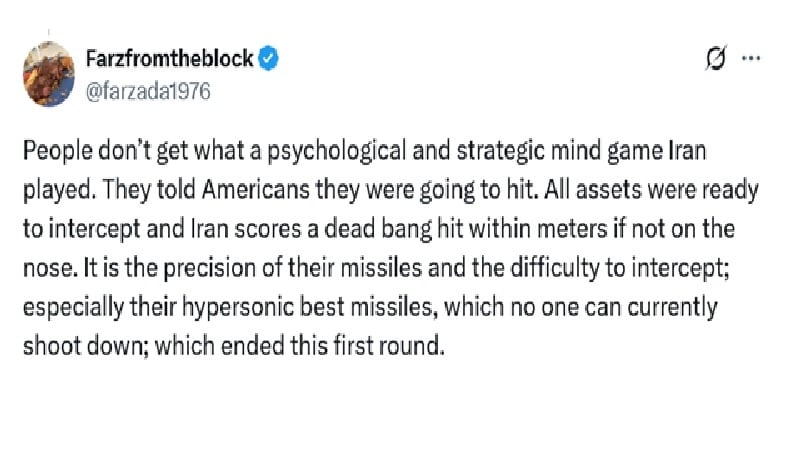Open the three-dot more options menu
The width and height of the screenshot is (800, 450).
pos(751,58)
